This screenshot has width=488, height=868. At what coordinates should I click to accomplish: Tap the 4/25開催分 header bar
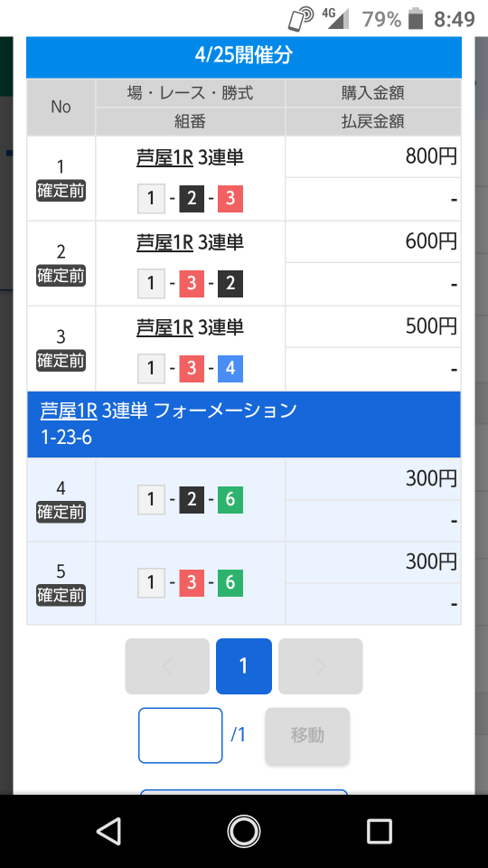[x=243, y=55]
